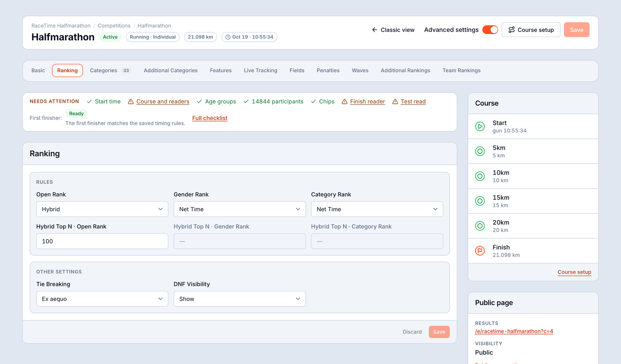Click the 20km checkpoint circle icon
This screenshot has height=364, width=621.
click(x=480, y=226)
